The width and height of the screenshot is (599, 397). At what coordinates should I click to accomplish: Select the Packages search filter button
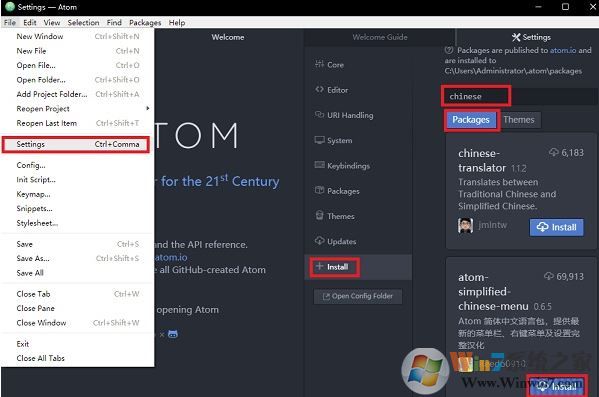coord(471,120)
